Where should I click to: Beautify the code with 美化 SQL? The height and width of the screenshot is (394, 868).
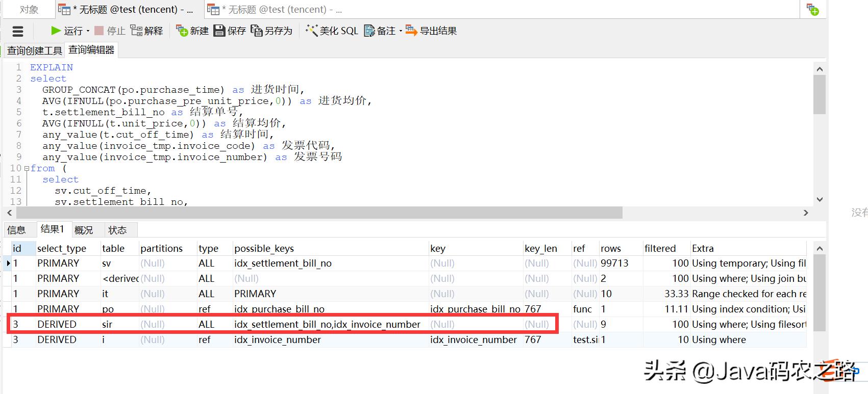point(332,31)
